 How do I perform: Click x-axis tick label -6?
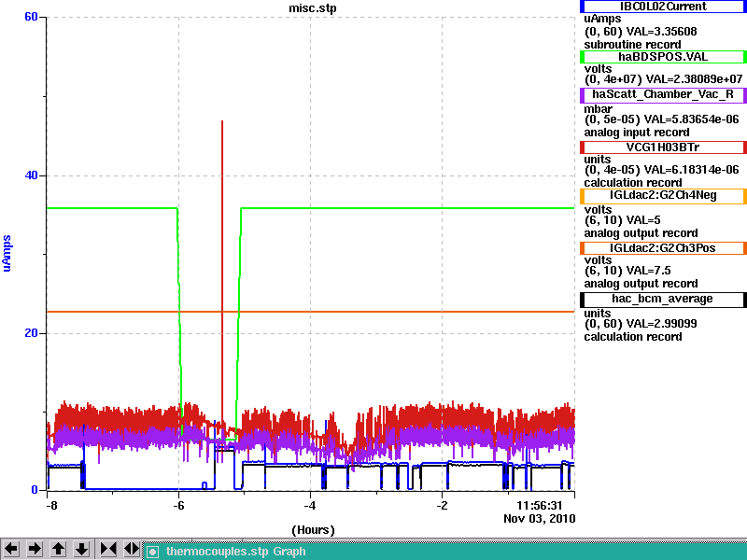point(178,506)
